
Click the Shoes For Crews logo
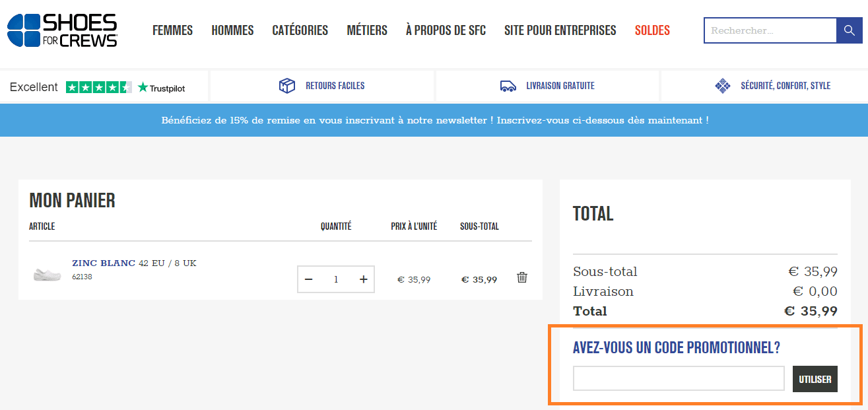[61, 29]
